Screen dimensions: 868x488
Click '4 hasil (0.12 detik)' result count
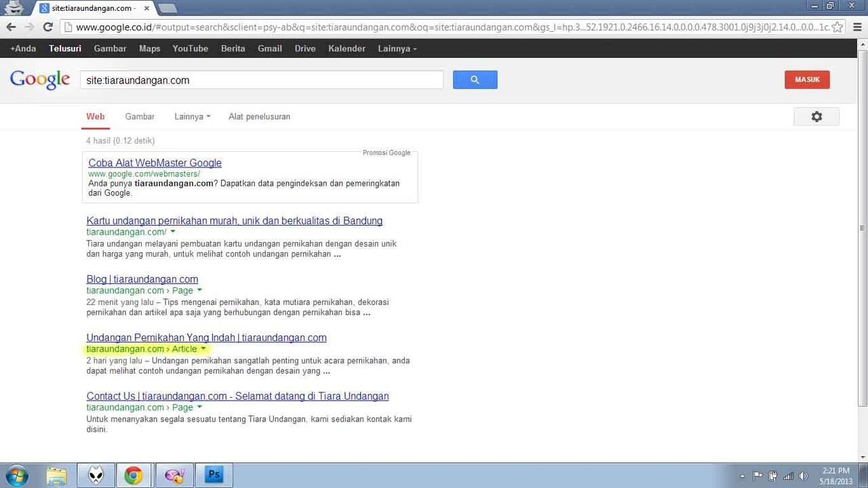[x=120, y=141]
